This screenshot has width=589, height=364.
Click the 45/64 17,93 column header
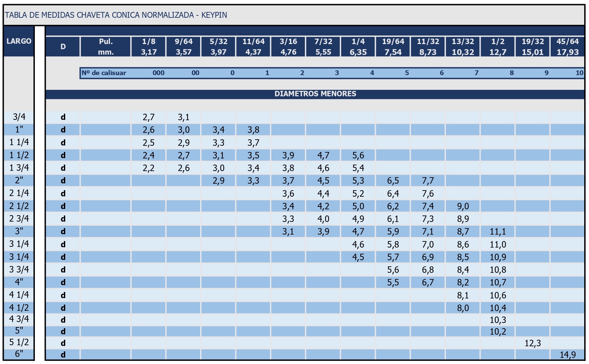(567, 47)
